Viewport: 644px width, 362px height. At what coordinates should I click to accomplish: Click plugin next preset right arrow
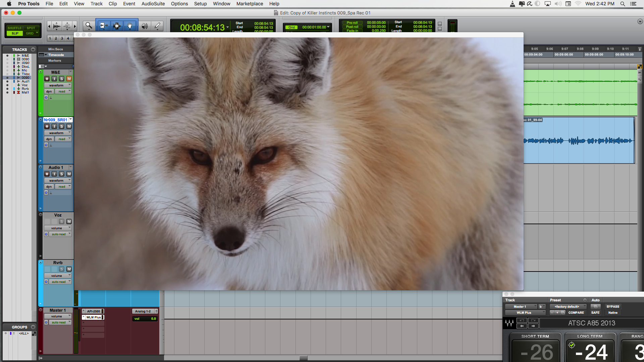point(533,326)
